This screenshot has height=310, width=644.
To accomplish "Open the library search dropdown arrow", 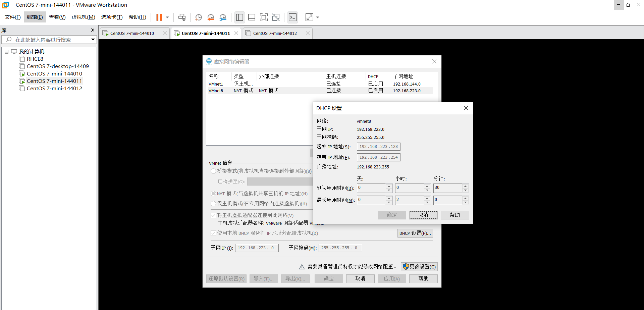I will tap(93, 40).
